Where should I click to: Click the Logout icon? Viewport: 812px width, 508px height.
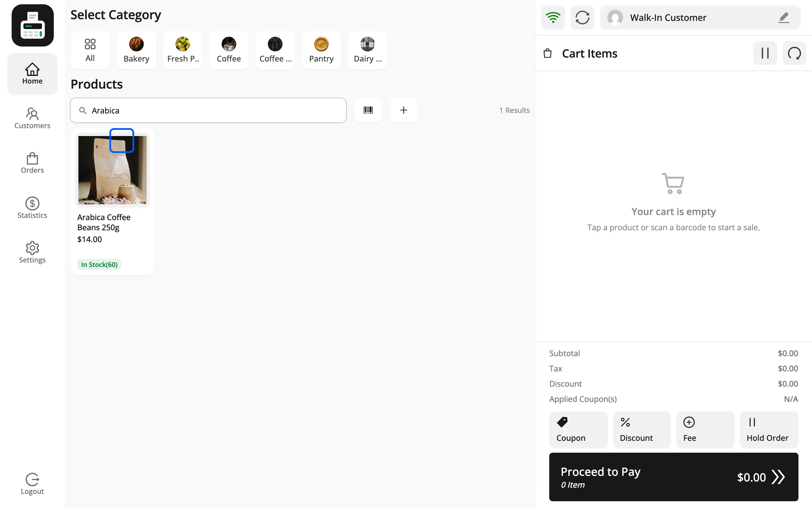coord(32,479)
